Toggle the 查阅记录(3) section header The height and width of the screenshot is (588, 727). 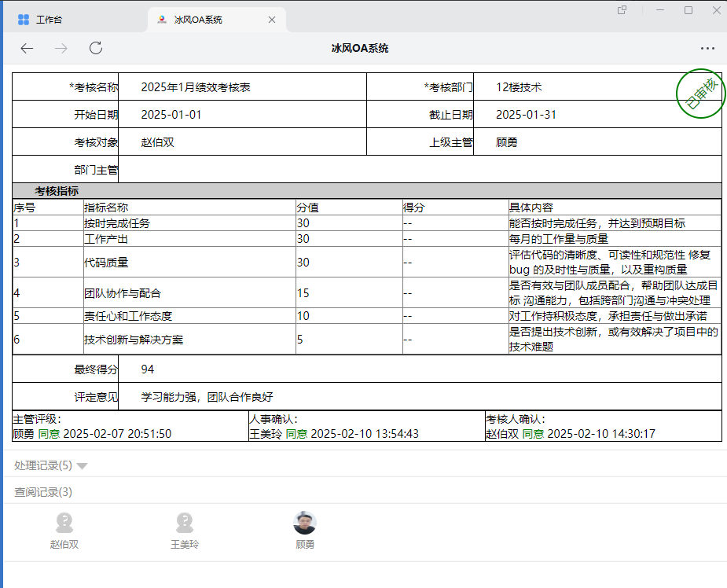[43, 492]
